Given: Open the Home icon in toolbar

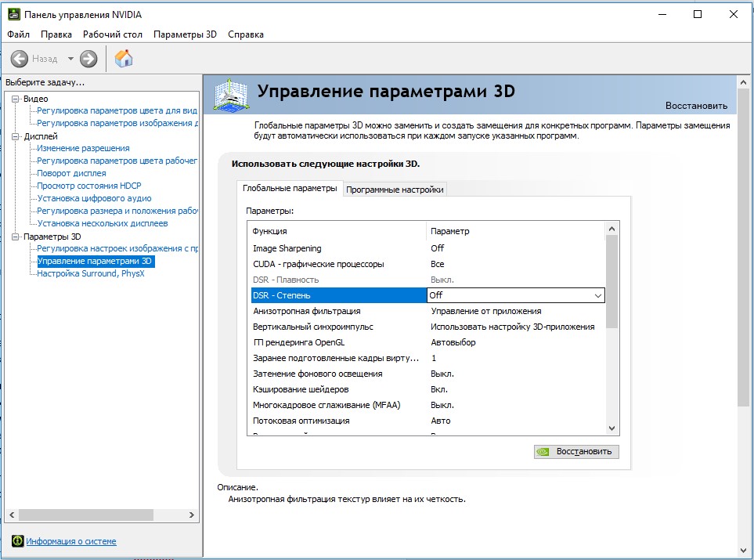Looking at the screenshot, I should [124, 58].
